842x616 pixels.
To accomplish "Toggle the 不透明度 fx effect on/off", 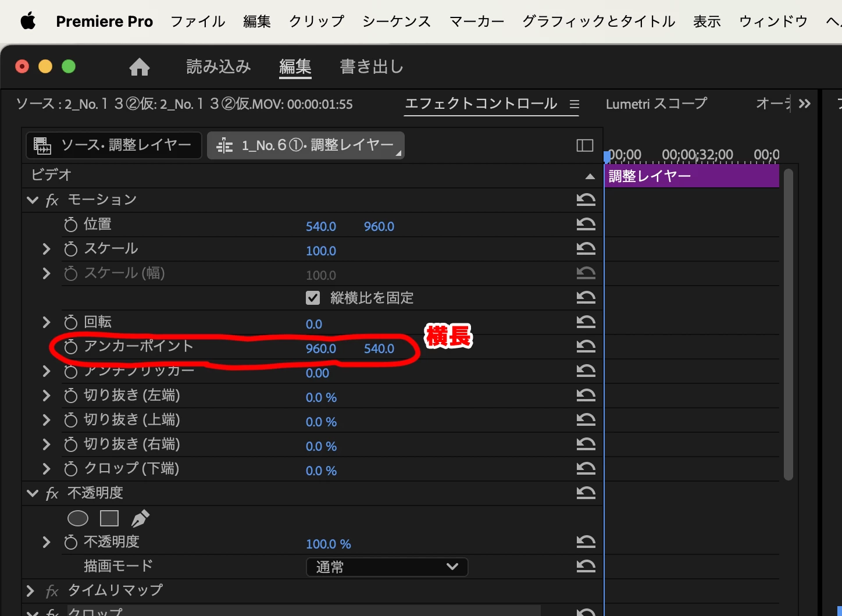I will point(52,494).
